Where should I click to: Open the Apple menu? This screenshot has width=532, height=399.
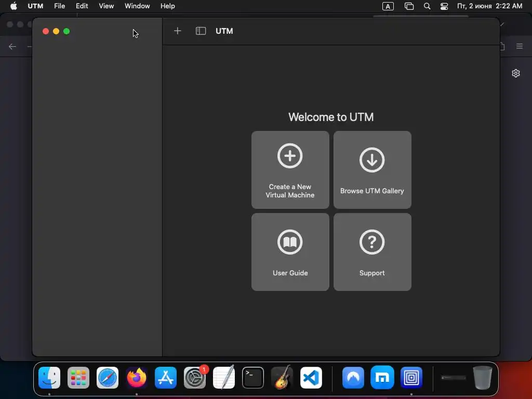pyautogui.click(x=14, y=6)
